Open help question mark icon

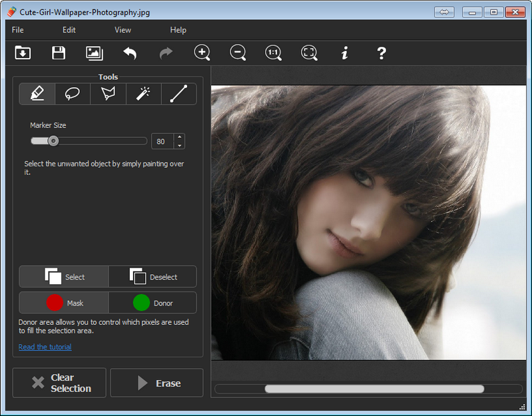(x=382, y=53)
